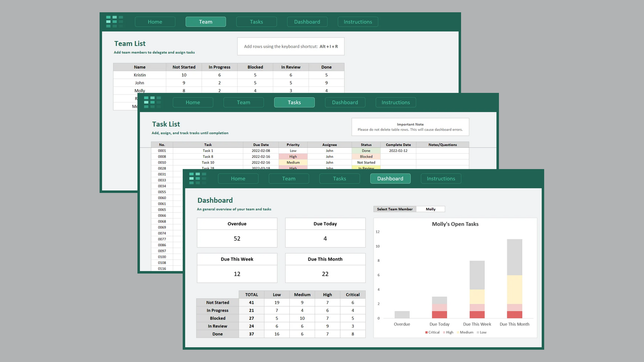The height and width of the screenshot is (362, 644).
Task: Select the High priority cell for Task 8
Action: pos(293,157)
